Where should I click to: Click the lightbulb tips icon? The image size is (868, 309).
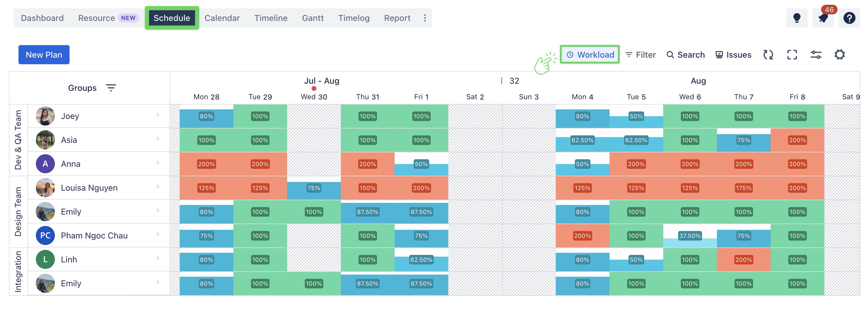[797, 18]
